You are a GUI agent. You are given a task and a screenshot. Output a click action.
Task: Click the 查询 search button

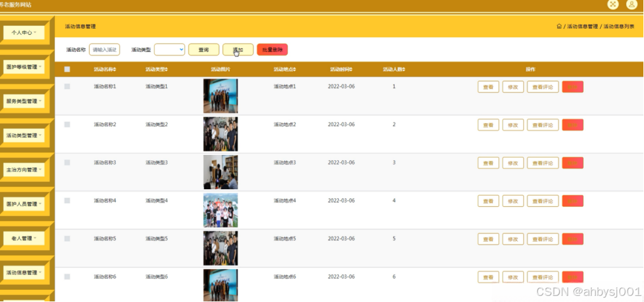(x=203, y=49)
